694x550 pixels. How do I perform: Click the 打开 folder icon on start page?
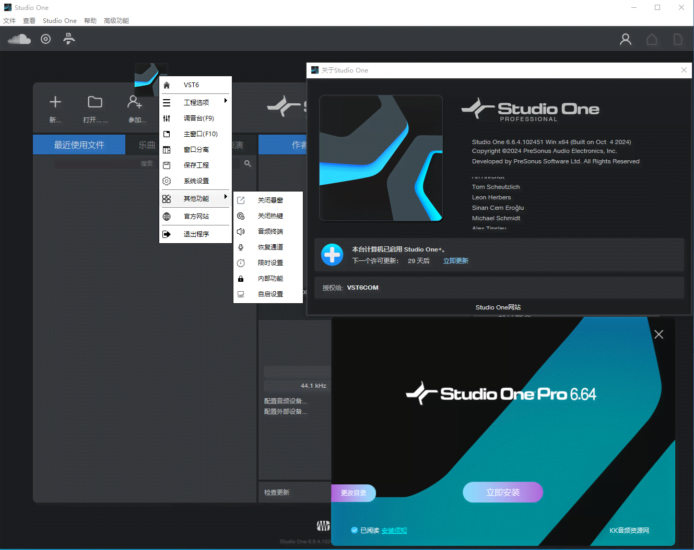(x=95, y=102)
